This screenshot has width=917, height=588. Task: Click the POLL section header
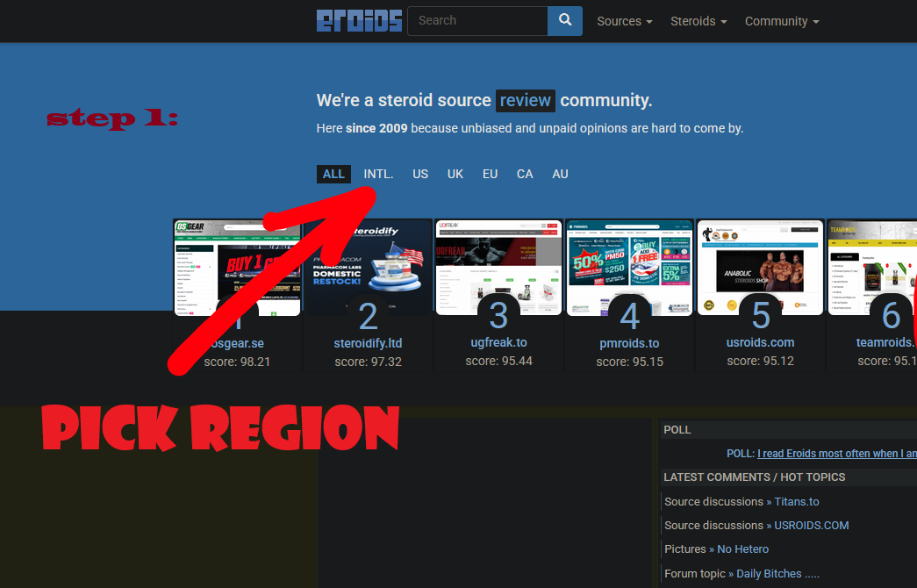[x=788, y=429]
